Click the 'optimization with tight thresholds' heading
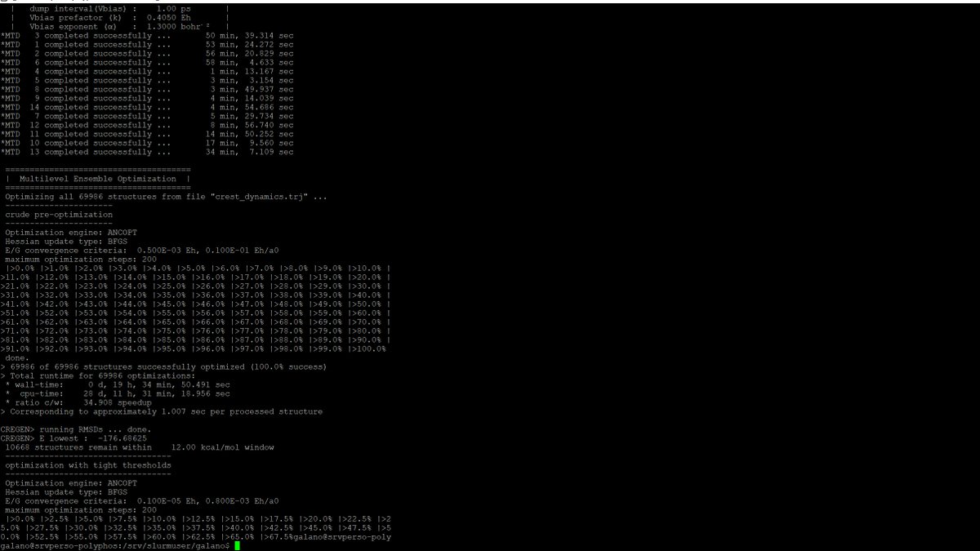The height and width of the screenshot is (551, 980). (x=88, y=465)
